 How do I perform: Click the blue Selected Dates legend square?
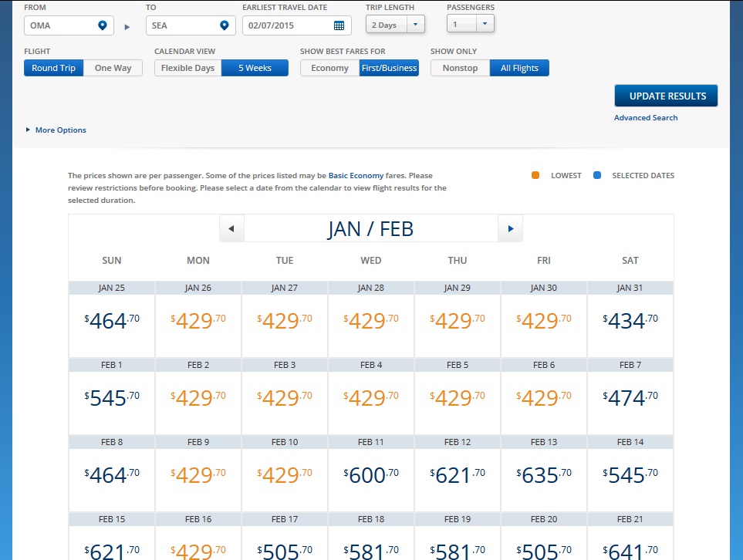coord(597,176)
